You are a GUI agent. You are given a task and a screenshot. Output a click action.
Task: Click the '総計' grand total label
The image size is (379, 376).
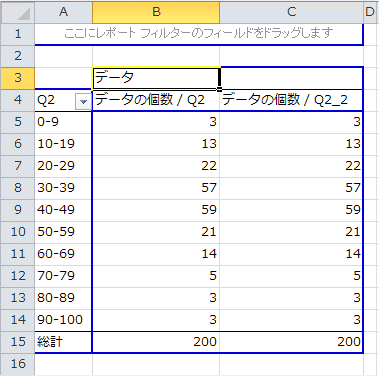63,342
